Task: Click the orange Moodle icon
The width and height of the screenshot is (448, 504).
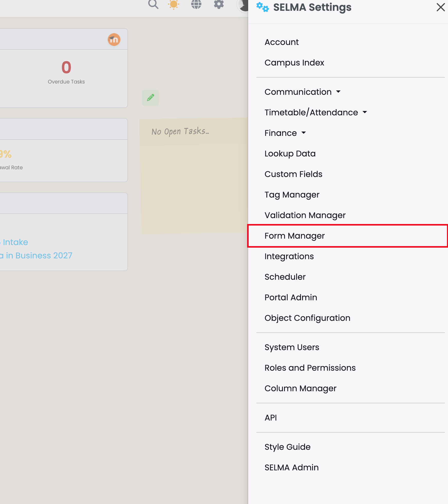Action: (x=114, y=40)
